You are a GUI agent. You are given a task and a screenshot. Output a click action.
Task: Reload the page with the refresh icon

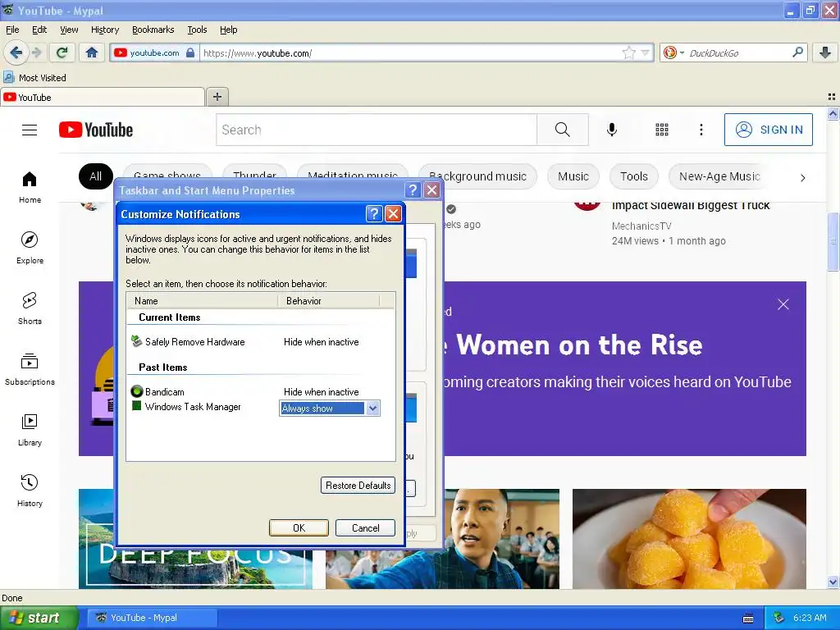click(x=62, y=52)
